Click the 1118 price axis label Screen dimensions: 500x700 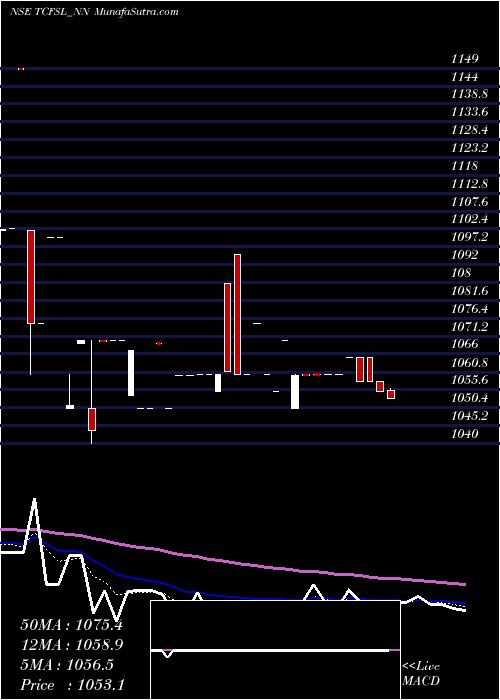465,166
